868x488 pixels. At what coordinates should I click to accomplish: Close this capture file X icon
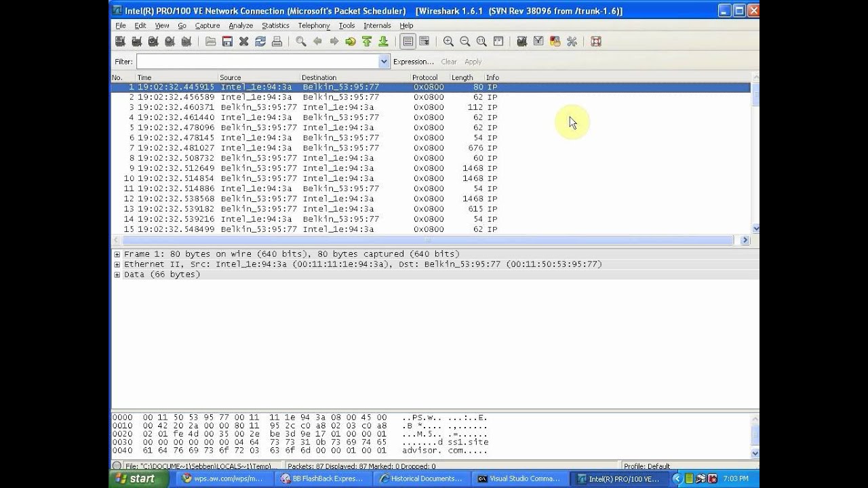pos(243,41)
